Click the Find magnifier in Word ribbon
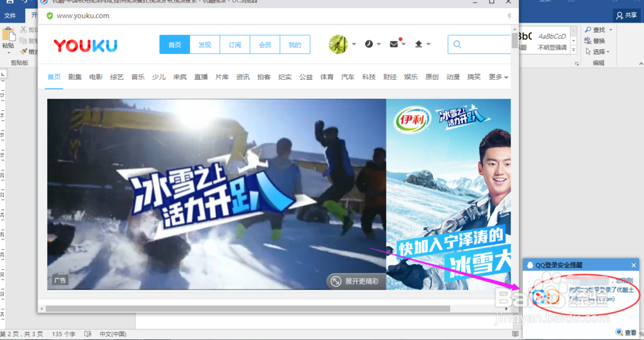The height and width of the screenshot is (340, 644). tap(588, 30)
